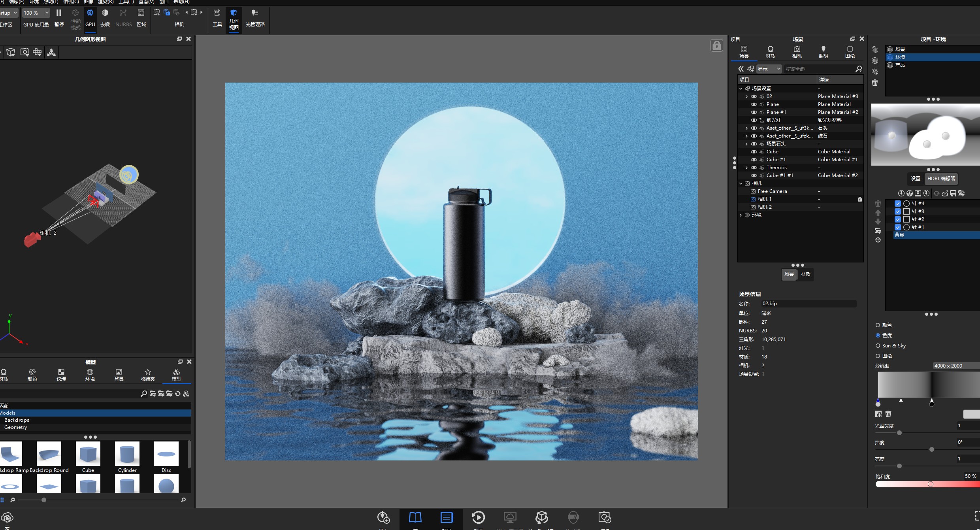Collapse the 相机 camera group
The image size is (980, 530).
[x=741, y=183]
